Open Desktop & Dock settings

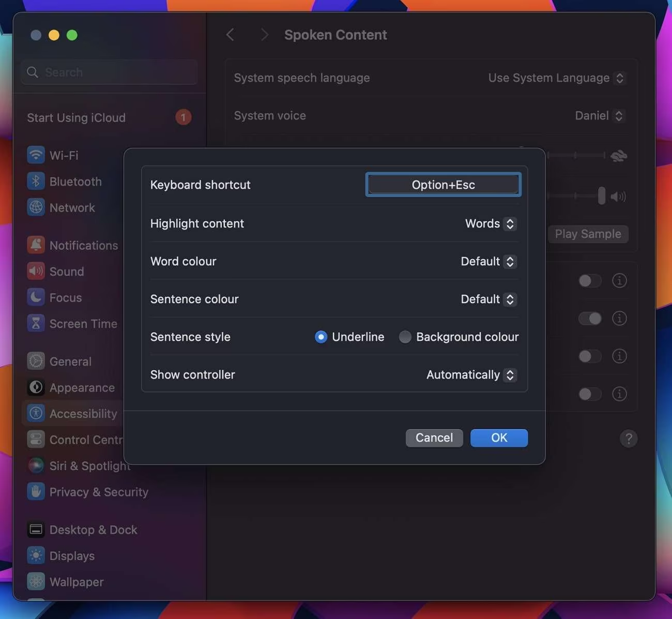[36, 529]
